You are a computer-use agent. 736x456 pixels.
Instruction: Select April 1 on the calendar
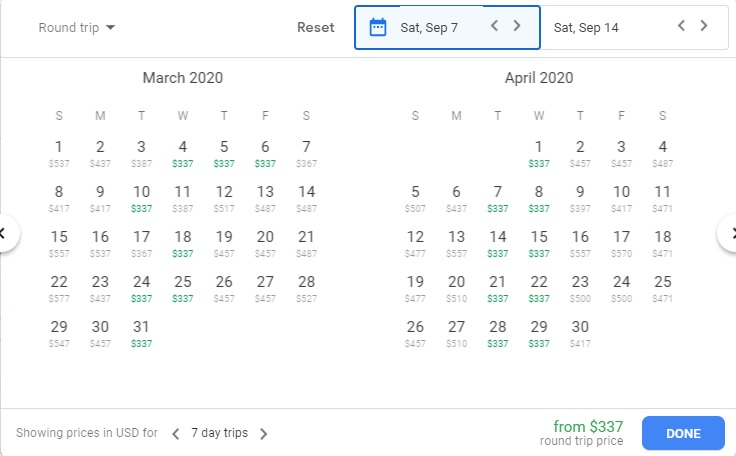(x=539, y=152)
